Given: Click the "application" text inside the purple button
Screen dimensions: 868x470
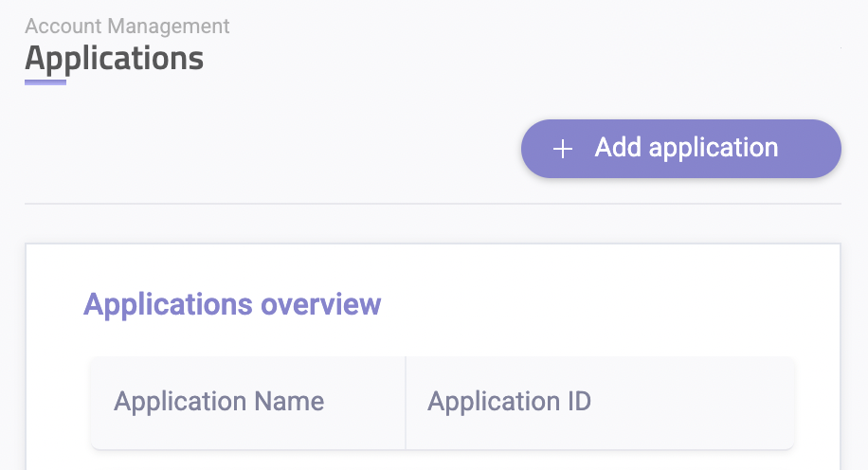Looking at the screenshot, I should 710,149.
